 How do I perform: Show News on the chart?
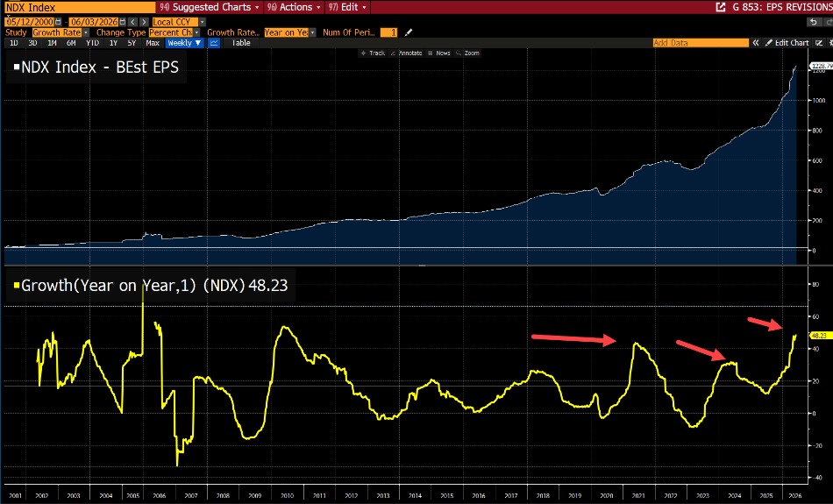click(x=439, y=53)
